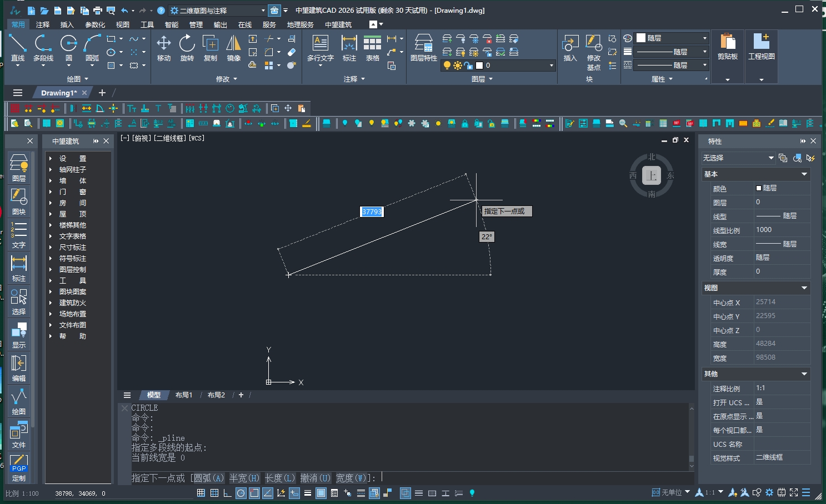Select the 多段线 polyline tool
The height and width of the screenshot is (504, 826).
43,48
